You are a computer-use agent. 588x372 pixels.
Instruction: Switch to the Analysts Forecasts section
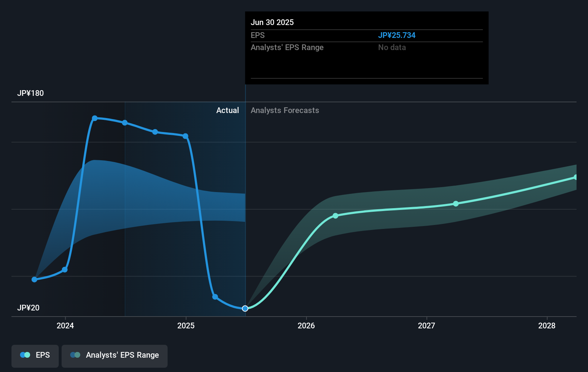[x=285, y=110]
